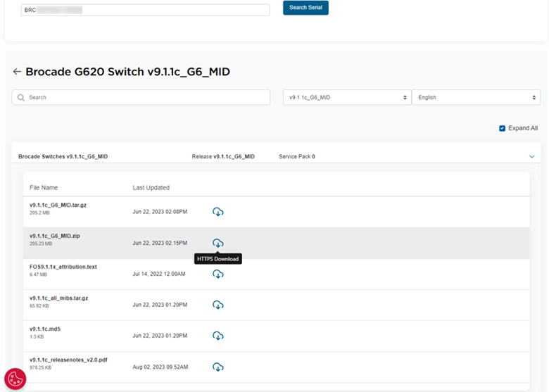Click the Search Serial button

pos(305,8)
